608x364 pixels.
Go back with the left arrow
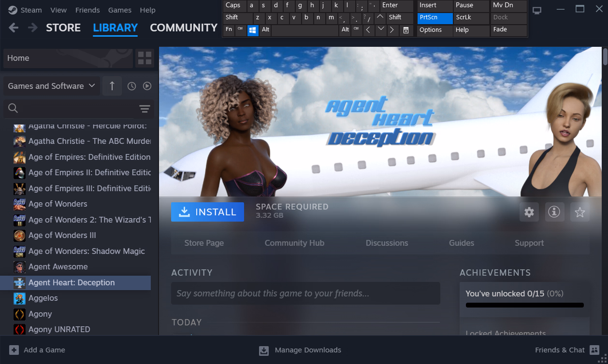[14, 28]
